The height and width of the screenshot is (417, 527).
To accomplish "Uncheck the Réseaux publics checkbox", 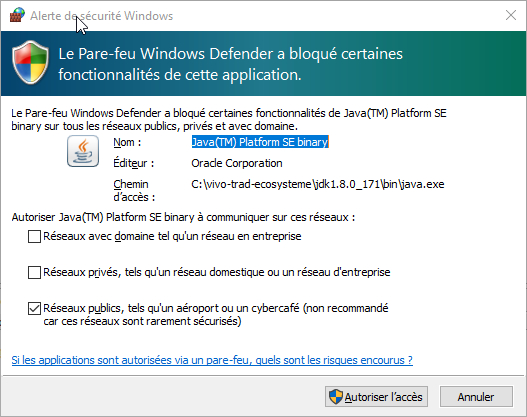I will tap(34, 308).
